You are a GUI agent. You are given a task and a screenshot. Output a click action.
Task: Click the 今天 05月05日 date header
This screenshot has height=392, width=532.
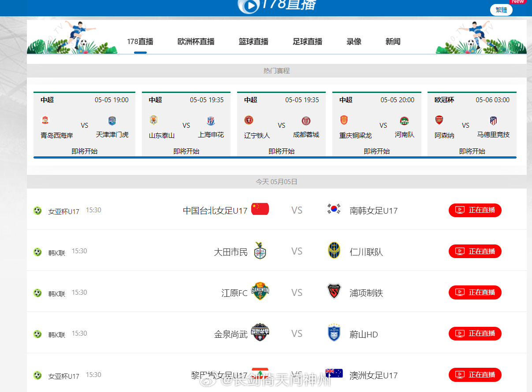coord(276,181)
